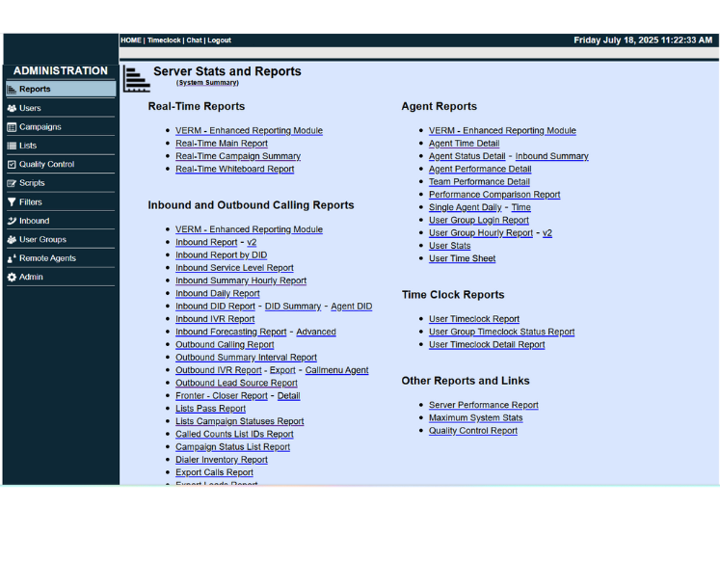Click the Server Stats bar chart icon
Viewport: 720px width, 588px height.
click(x=136, y=78)
